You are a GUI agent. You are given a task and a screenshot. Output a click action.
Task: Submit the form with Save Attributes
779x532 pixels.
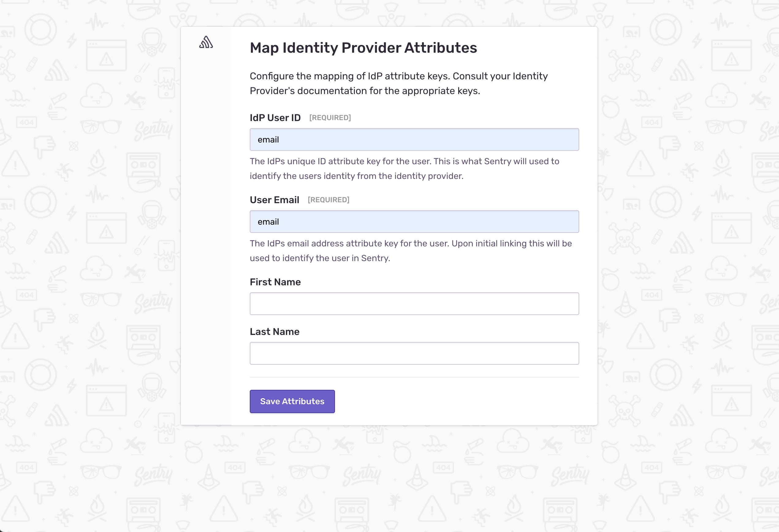[x=292, y=401]
